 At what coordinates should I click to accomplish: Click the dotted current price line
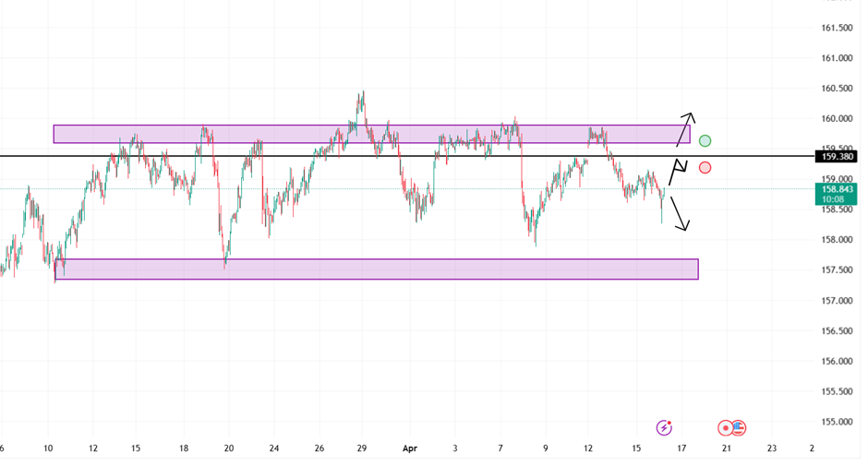click(277, 189)
